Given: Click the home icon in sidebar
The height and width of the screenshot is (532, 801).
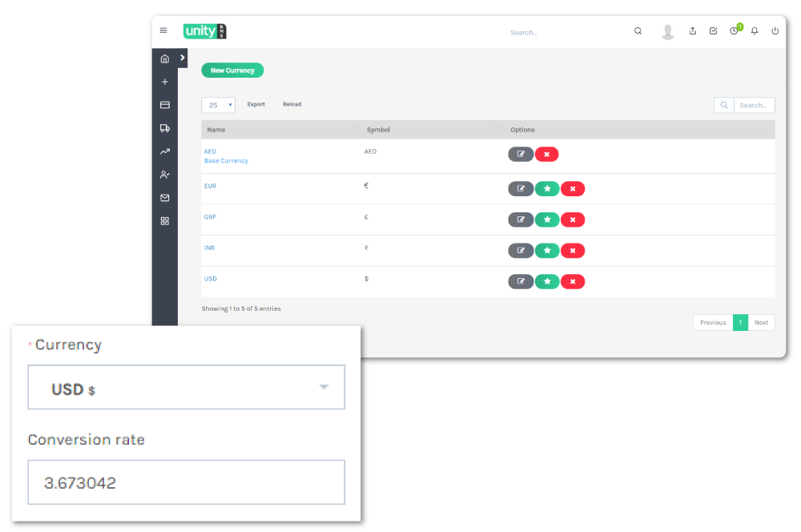Looking at the screenshot, I should (165, 58).
